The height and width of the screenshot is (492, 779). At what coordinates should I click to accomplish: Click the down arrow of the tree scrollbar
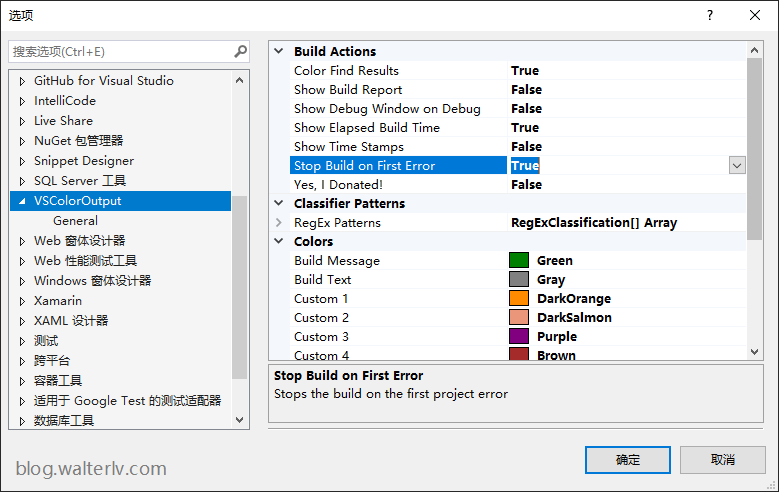(x=240, y=421)
